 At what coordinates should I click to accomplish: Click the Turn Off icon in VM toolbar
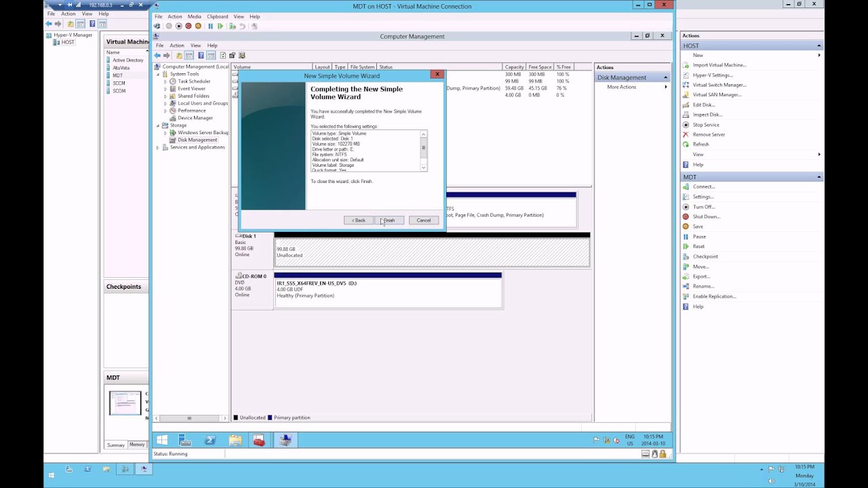[179, 26]
